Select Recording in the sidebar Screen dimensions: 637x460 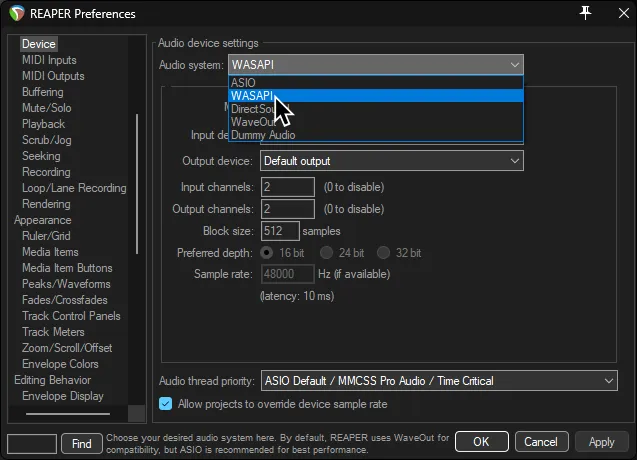click(x=46, y=172)
